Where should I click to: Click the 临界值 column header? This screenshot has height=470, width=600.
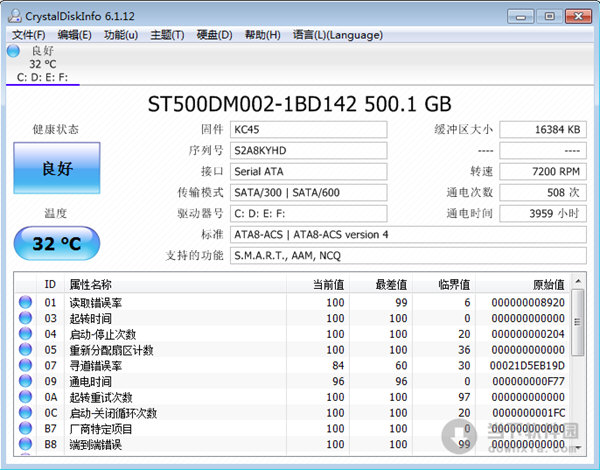tap(444, 284)
